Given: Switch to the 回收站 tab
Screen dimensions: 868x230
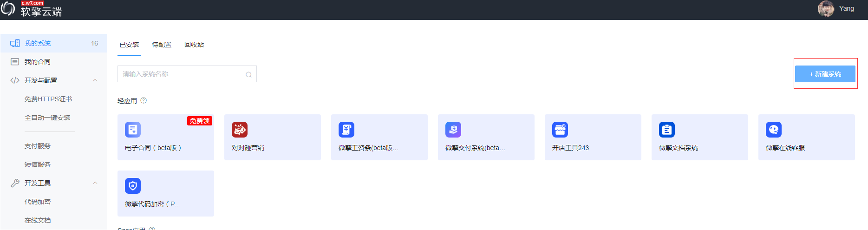Looking at the screenshot, I should coord(194,45).
